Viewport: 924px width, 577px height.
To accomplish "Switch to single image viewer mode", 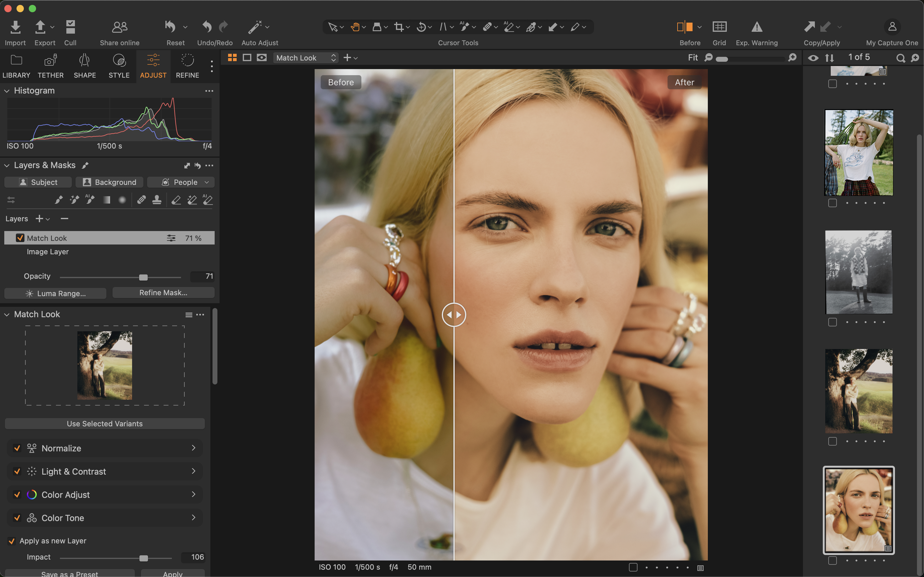I will tap(247, 58).
